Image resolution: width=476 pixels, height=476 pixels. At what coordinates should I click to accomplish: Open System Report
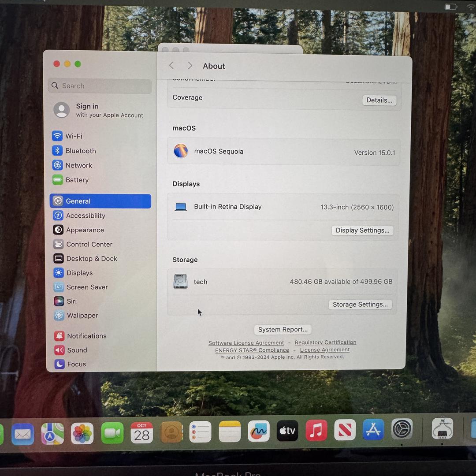283,329
